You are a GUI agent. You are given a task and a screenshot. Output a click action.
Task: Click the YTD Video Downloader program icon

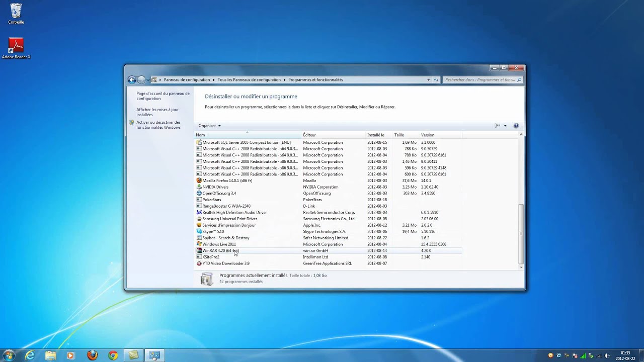click(x=199, y=263)
